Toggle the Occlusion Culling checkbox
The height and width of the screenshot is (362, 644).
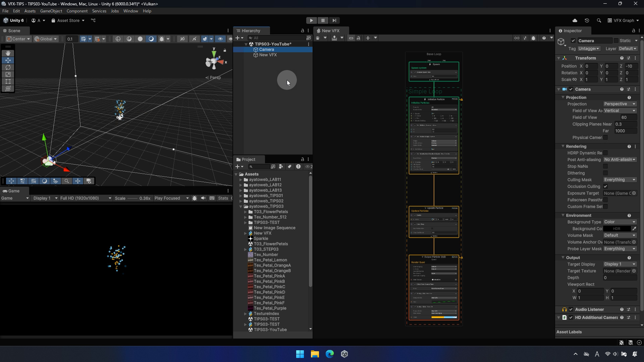[x=605, y=186]
